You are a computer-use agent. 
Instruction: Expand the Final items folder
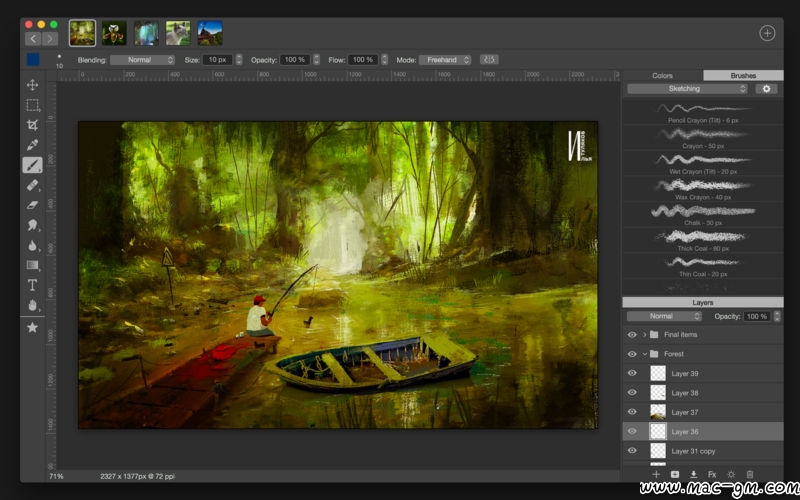pos(645,335)
